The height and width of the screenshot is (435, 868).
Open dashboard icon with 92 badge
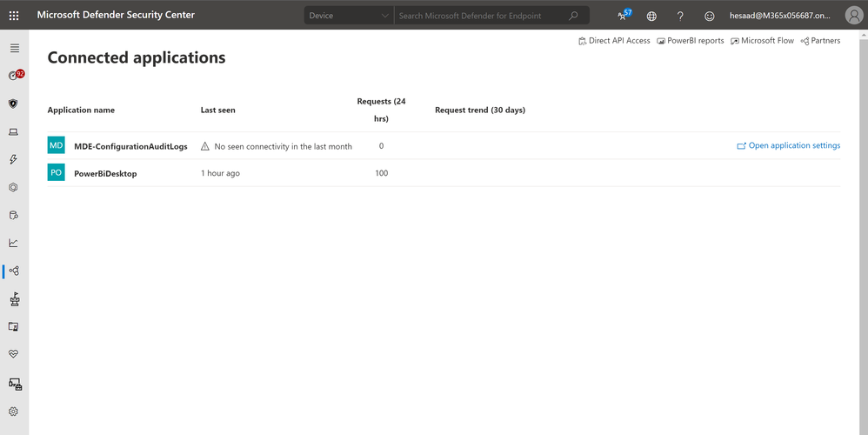[x=15, y=76]
